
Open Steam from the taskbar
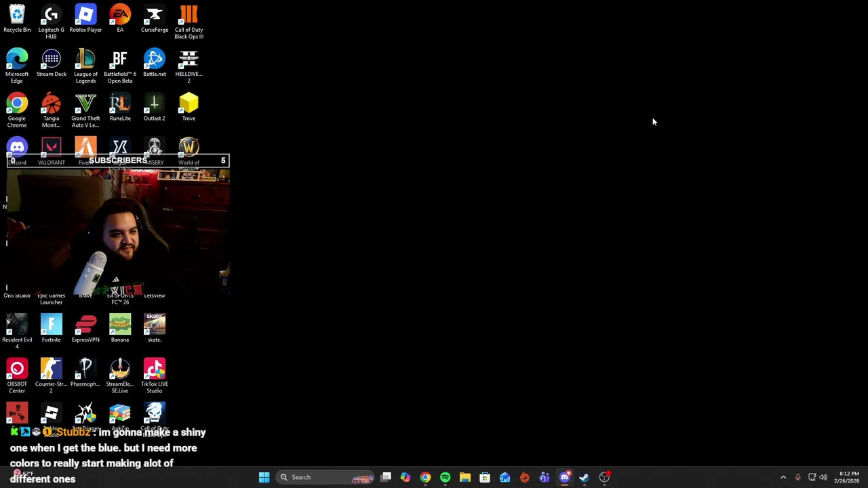click(x=584, y=477)
